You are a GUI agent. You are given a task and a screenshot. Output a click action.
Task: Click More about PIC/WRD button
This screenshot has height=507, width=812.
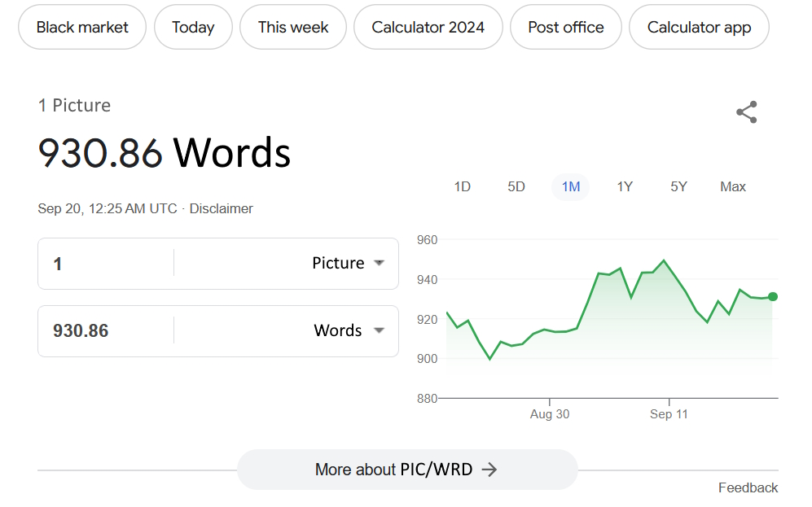coord(406,470)
